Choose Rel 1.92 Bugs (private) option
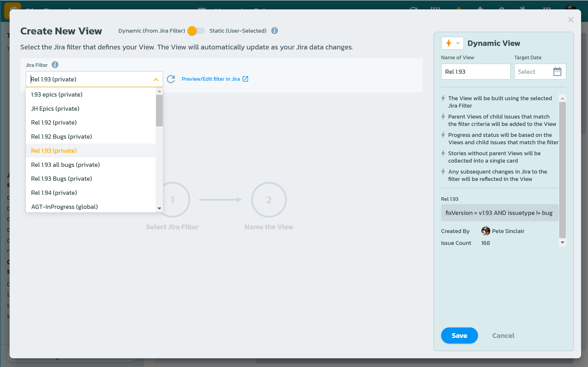The width and height of the screenshot is (588, 367). (91, 136)
